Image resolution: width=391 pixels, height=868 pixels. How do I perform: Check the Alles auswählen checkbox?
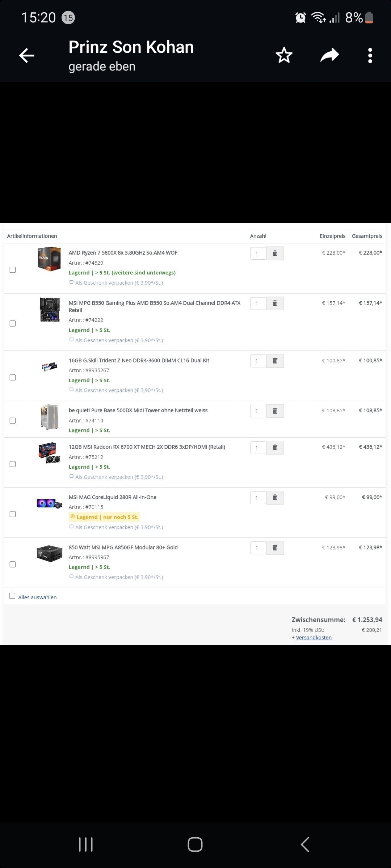pos(12,596)
